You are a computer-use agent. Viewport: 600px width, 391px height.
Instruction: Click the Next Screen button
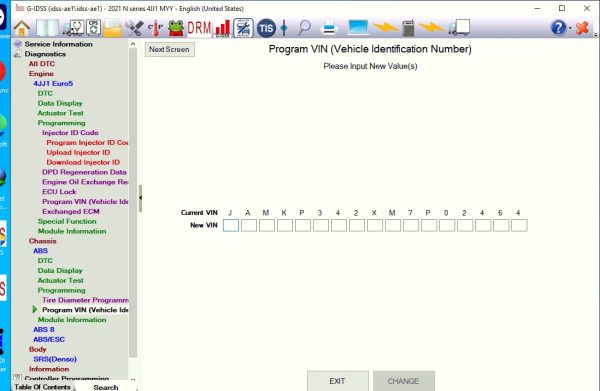(170, 49)
